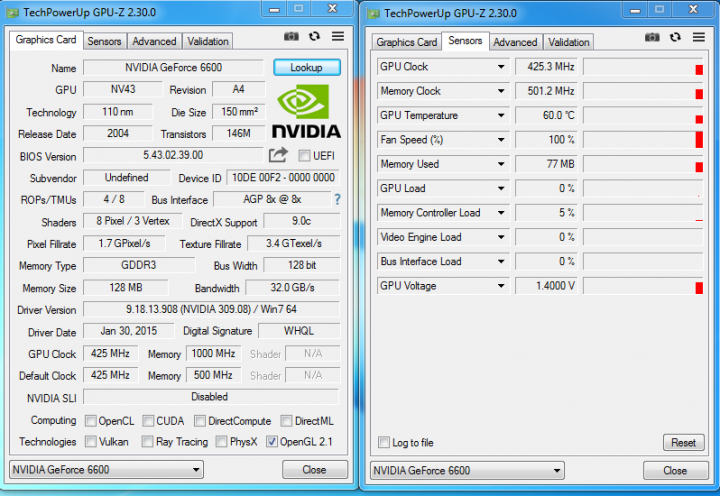720x496 pixels.
Task: Click the Memory Type value GDDR3
Action: pos(139,265)
